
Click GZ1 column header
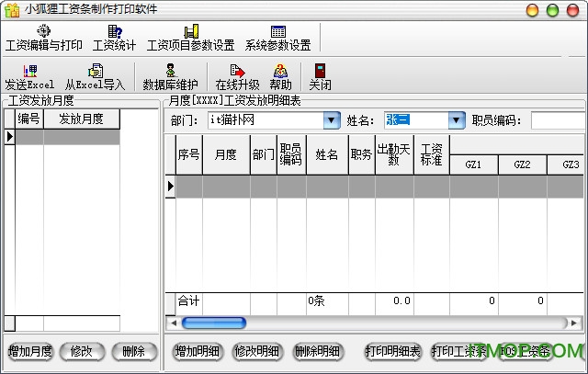[x=473, y=164]
